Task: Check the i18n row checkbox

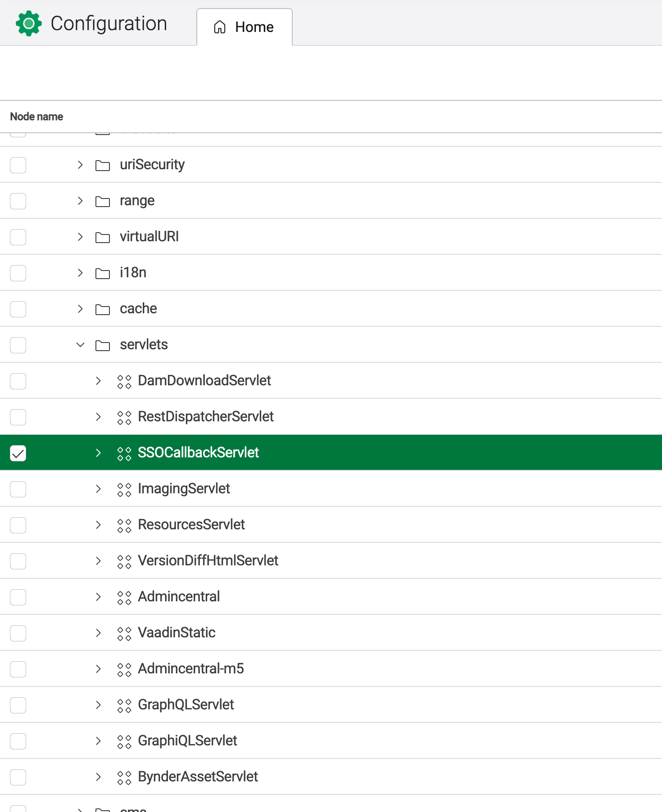Action: coord(18,273)
